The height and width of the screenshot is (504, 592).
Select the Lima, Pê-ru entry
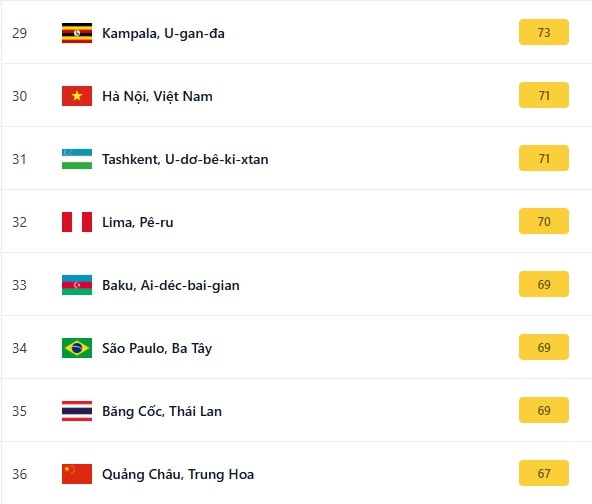[137, 222]
